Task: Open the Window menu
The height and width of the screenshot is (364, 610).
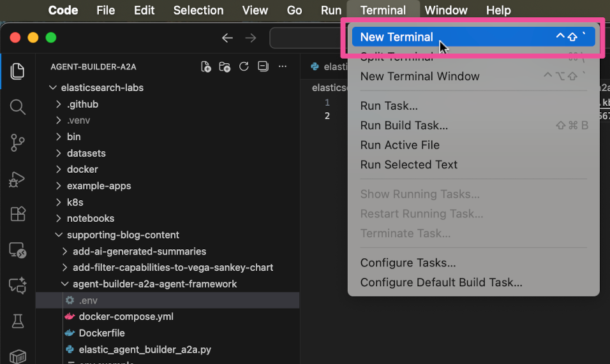Action: click(446, 10)
